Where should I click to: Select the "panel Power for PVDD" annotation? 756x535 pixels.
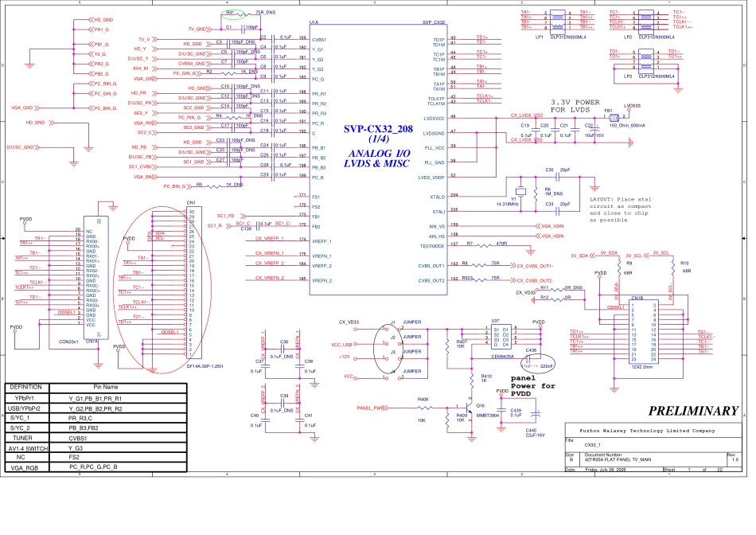(x=532, y=386)
